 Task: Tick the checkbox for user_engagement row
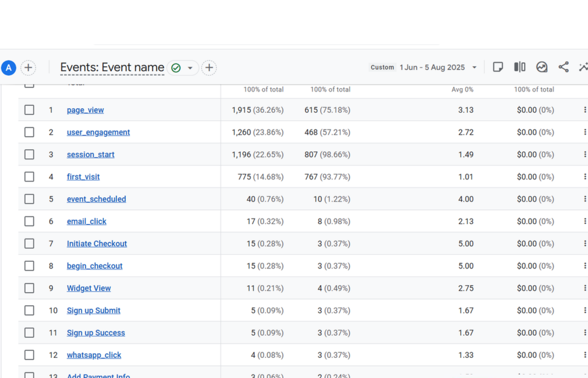click(x=29, y=132)
